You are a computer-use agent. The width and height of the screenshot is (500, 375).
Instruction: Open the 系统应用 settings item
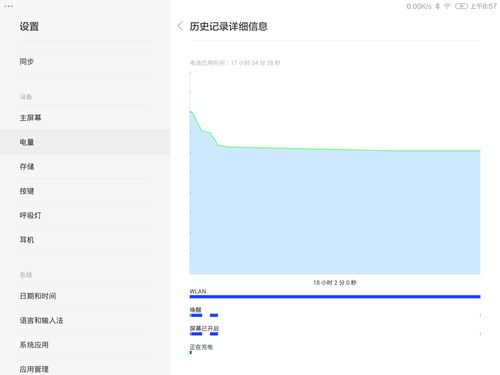click(x=85, y=345)
